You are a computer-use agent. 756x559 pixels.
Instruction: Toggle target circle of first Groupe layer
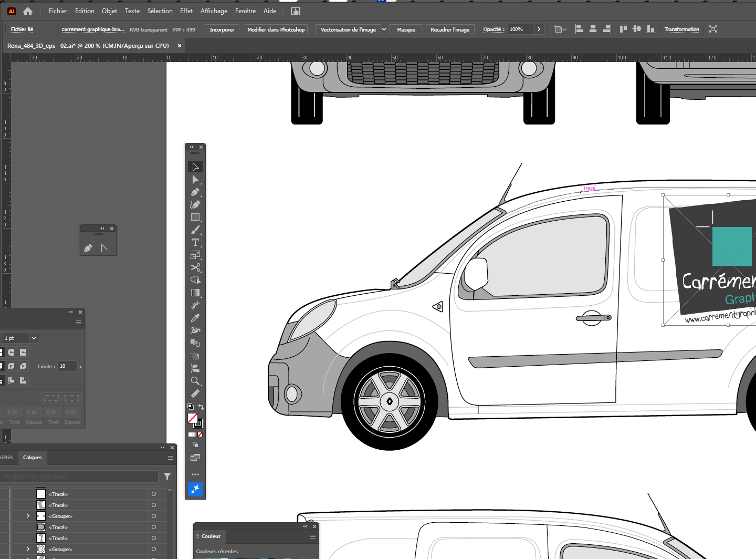(154, 516)
